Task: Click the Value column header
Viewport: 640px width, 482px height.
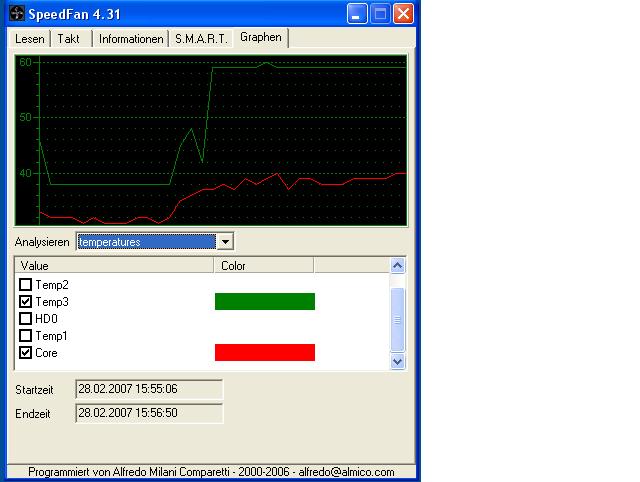Action: pyautogui.click(x=114, y=266)
